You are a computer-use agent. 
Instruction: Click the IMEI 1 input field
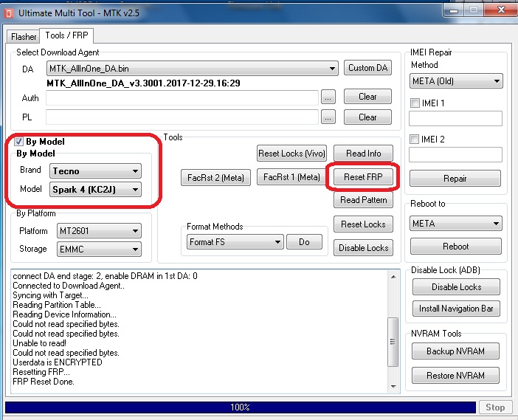point(455,119)
